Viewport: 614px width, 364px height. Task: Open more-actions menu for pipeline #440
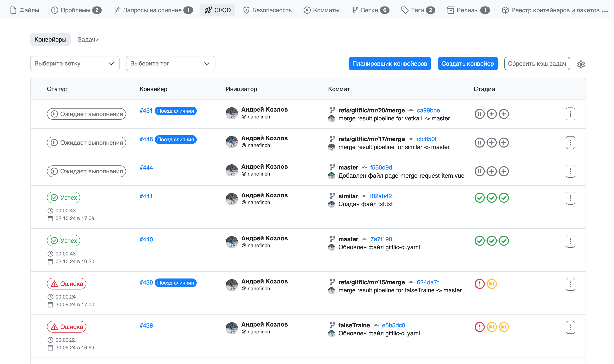[570, 241]
